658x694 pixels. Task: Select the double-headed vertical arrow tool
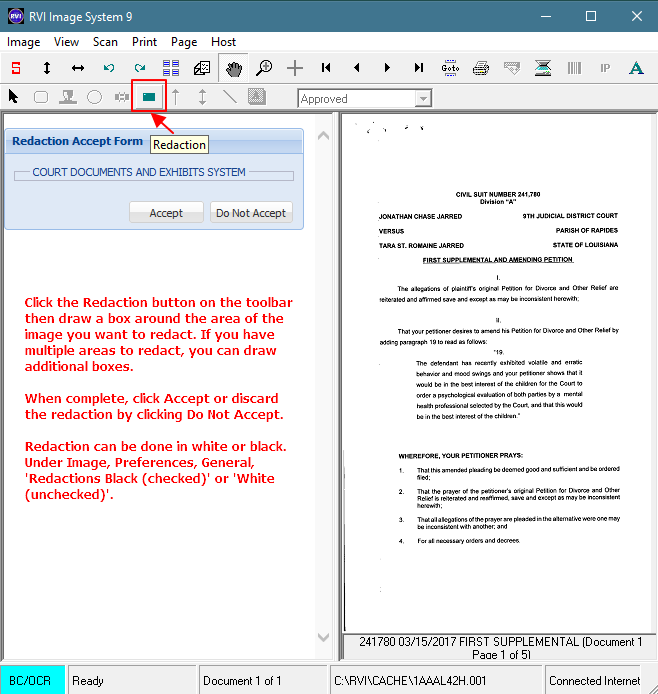click(x=202, y=96)
